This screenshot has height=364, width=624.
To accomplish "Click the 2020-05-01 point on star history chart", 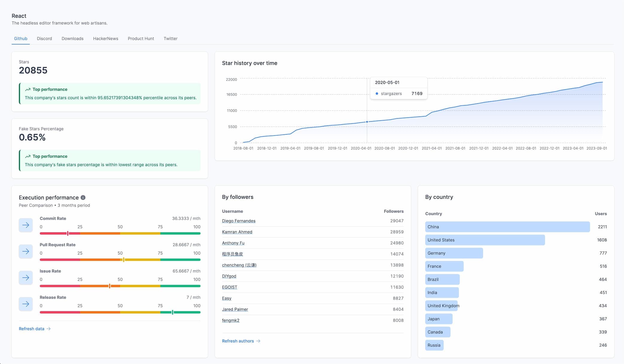I will point(367,122).
